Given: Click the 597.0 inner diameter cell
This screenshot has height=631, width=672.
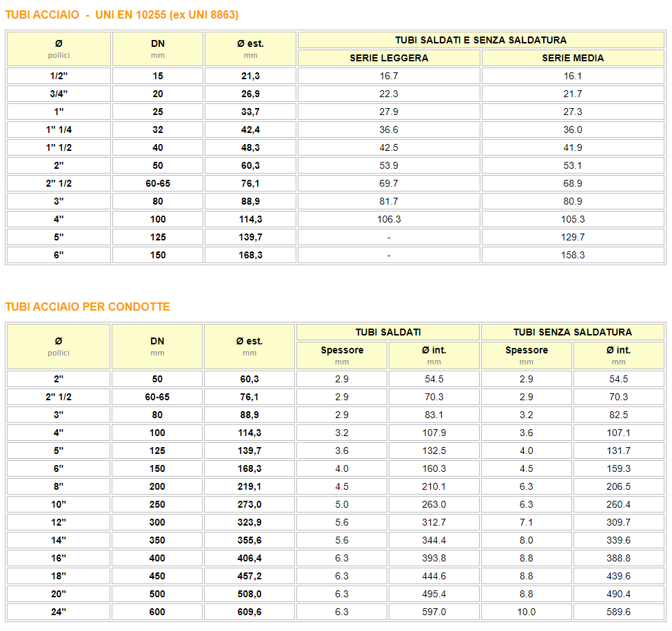Looking at the screenshot, I should click(434, 612).
